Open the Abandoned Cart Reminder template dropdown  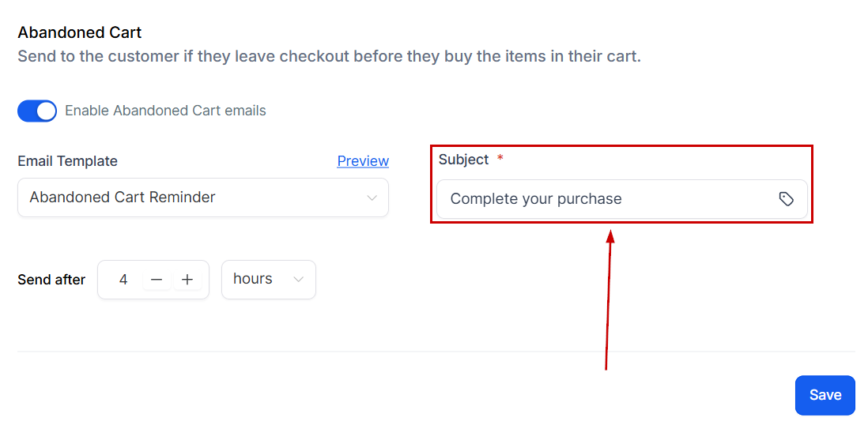coord(202,198)
